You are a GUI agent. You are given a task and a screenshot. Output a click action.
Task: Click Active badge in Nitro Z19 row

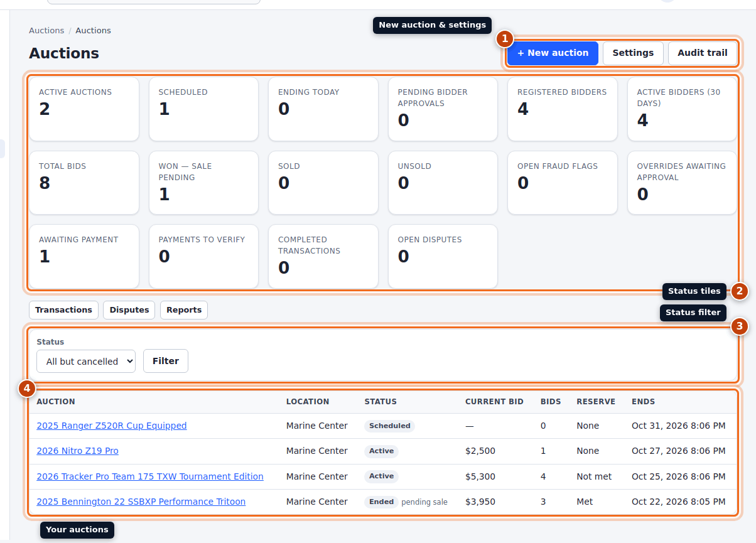pos(381,451)
